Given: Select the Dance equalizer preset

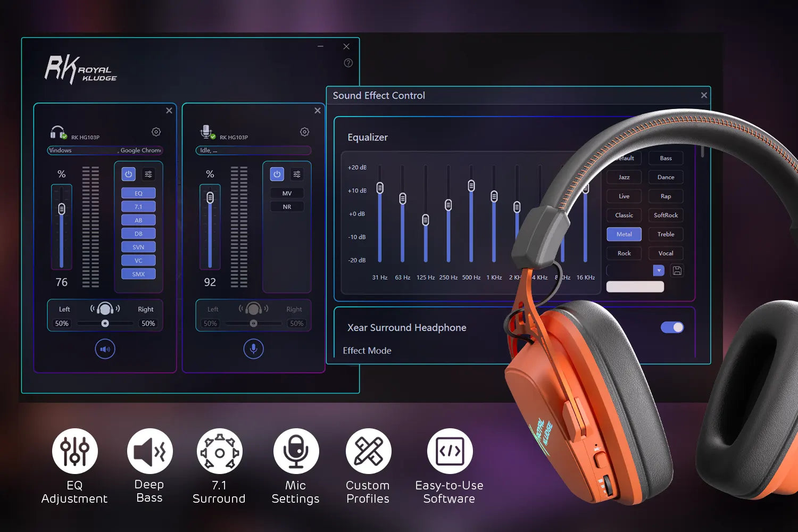Looking at the screenshot, I should click(666, 177).
